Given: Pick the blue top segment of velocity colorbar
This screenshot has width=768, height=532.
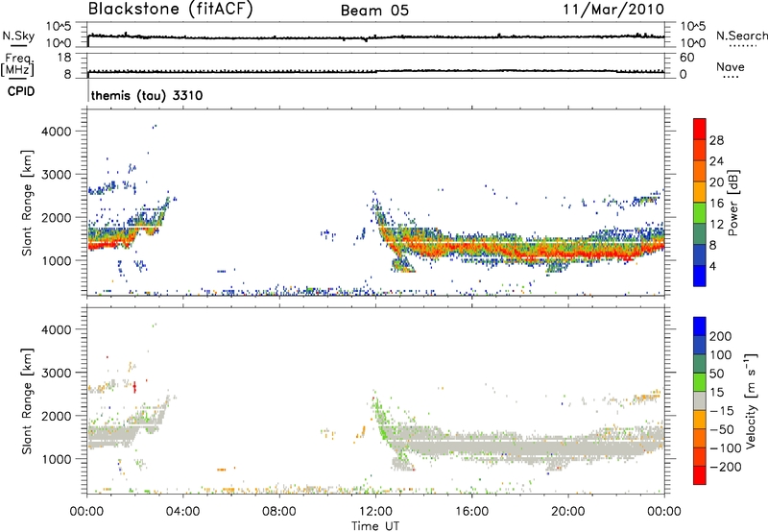Looking at the screenshot, I should point(700,326).
